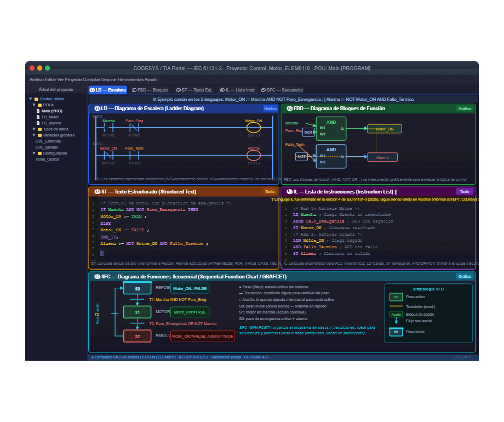The image size is (504, 422).
Task: Click the NOT block feeding lower AND
Action: click(301, 157)
